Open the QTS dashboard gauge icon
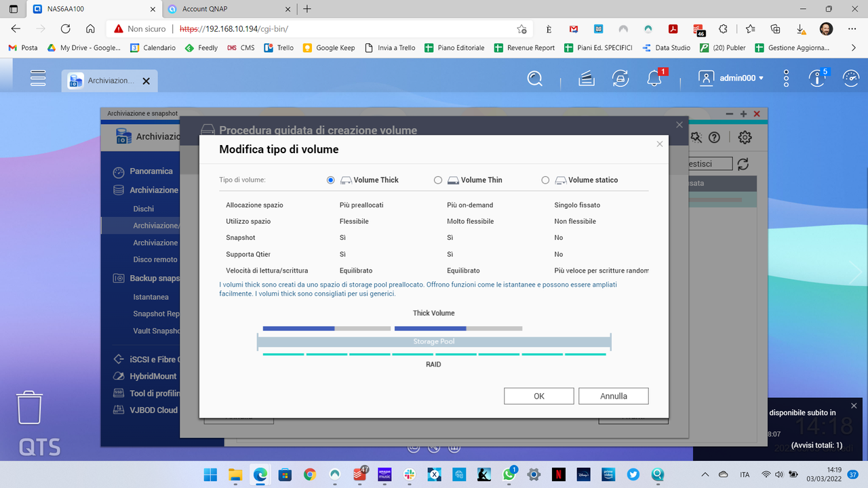 click(x=851, y=79)
